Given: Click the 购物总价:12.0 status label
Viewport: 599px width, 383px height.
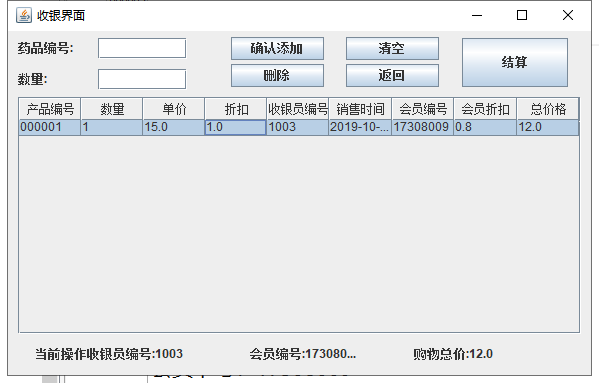Looking at the screenshot, I should point(453,354).
